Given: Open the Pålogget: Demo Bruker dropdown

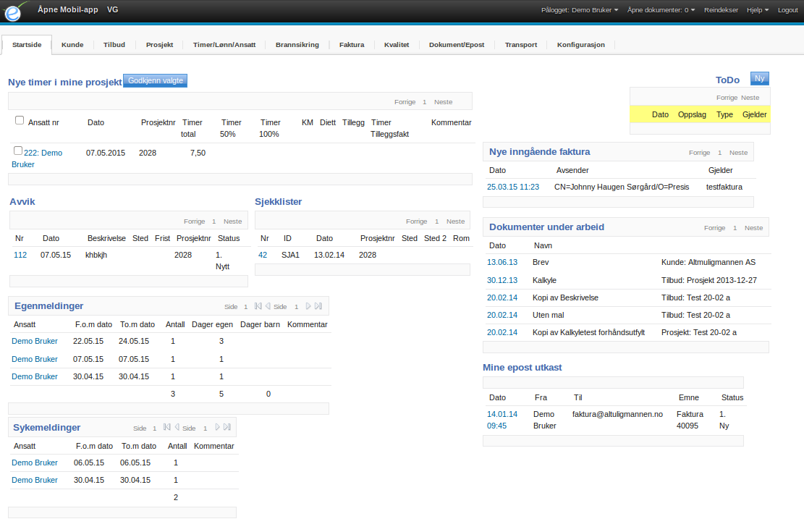Looking at the screenshot, I should point(580,10).
